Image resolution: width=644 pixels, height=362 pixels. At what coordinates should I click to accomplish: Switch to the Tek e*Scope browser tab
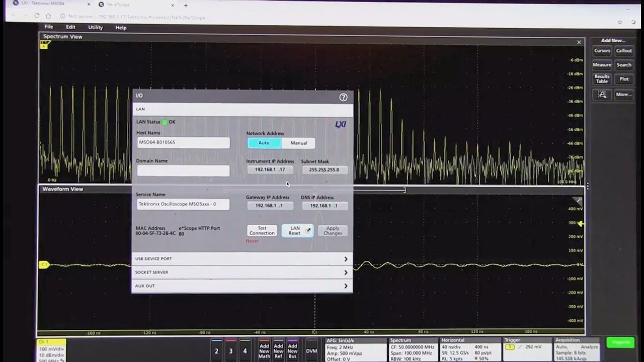(135, 5)
